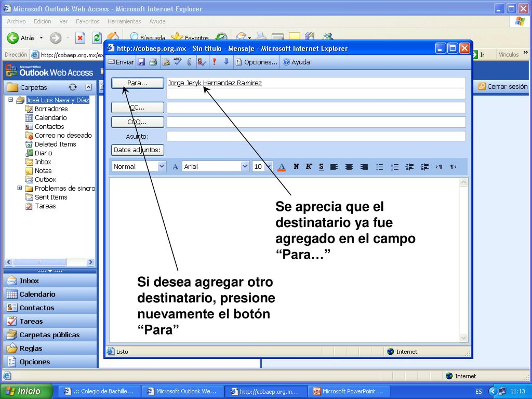Open the Archivo menu
This screenshot has height=399, width=532.
pyautogui.click(x=16, y=21)
